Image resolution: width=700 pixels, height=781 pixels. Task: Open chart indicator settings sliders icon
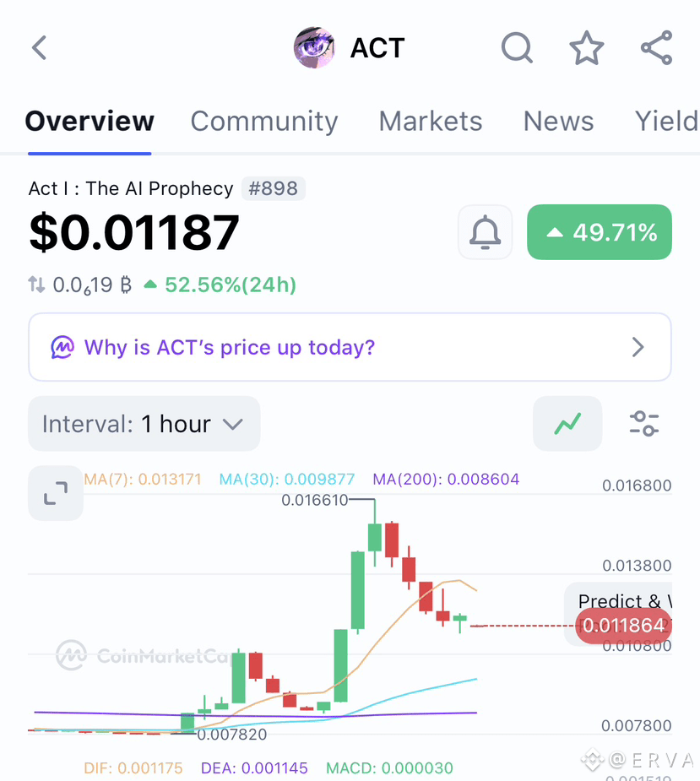pos(644,424)
